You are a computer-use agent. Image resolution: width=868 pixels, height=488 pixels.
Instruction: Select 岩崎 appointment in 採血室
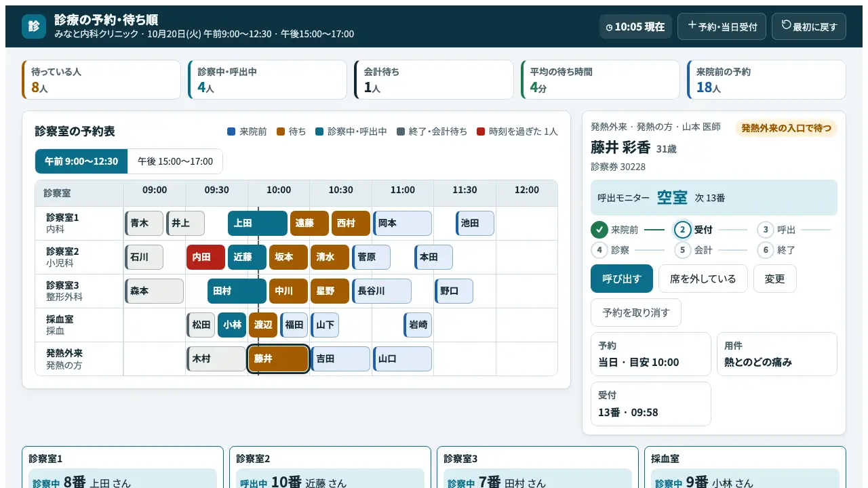(x=418, y=325)
